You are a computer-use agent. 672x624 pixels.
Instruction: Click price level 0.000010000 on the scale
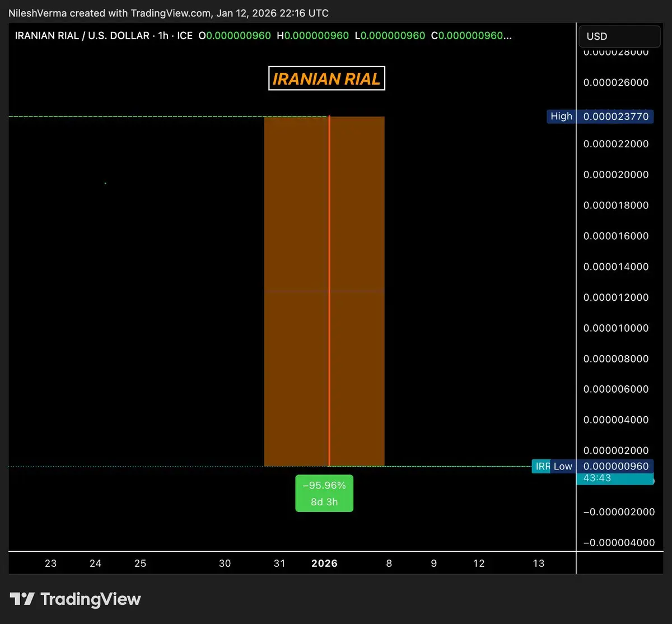coord(616,328)
